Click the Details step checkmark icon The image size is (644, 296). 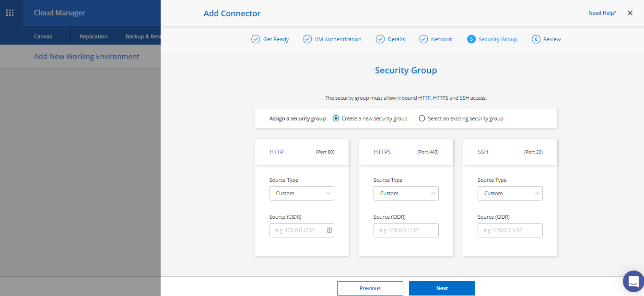[380, 39]
